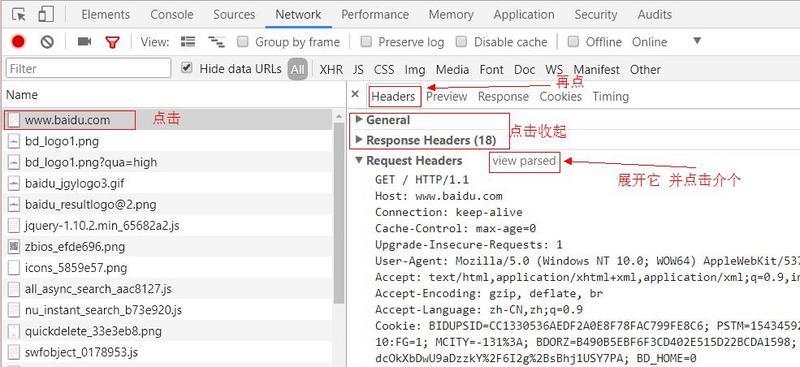Select the www.baidu.com request
Screen dimensions: 800x367
point(168,120)
